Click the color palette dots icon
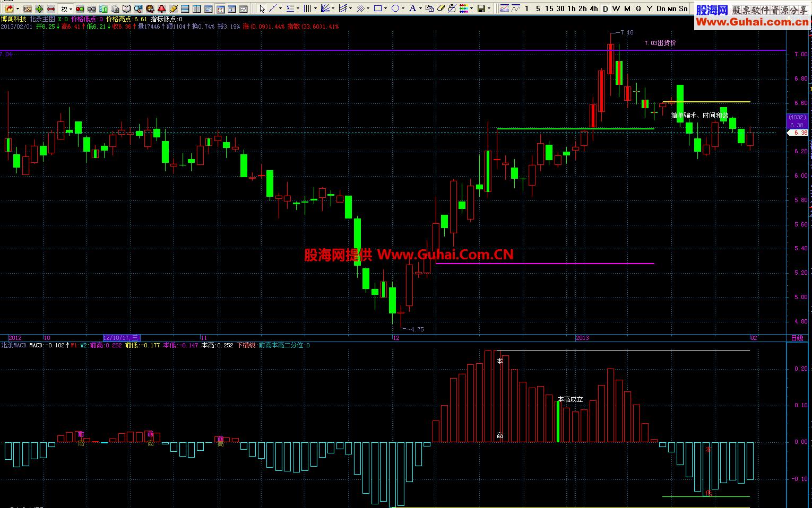The height and width of the screenshot is (508, 812). coord(463,8)
